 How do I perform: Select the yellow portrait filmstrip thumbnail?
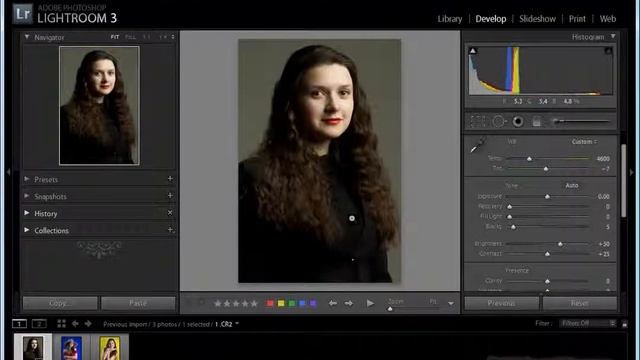pyautogui.click(x=110, y=347)
